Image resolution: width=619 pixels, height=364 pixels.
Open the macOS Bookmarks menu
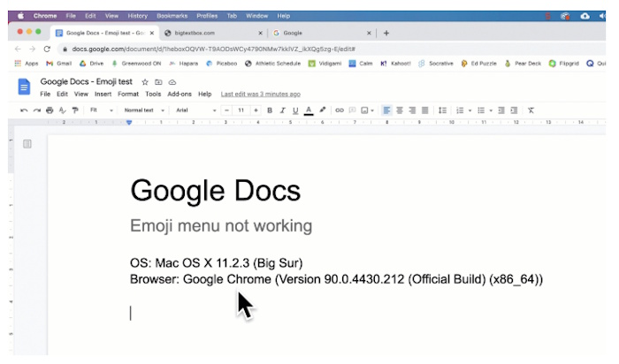172,16
